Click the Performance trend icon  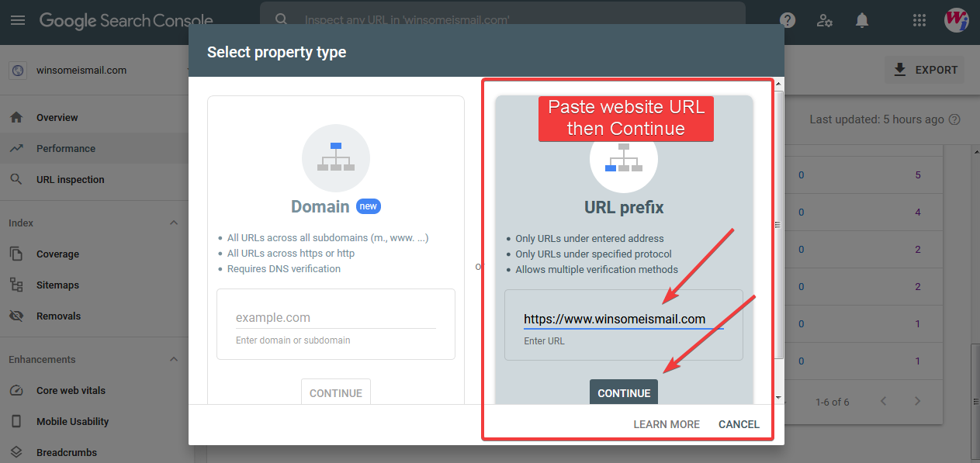click(16, 148)
